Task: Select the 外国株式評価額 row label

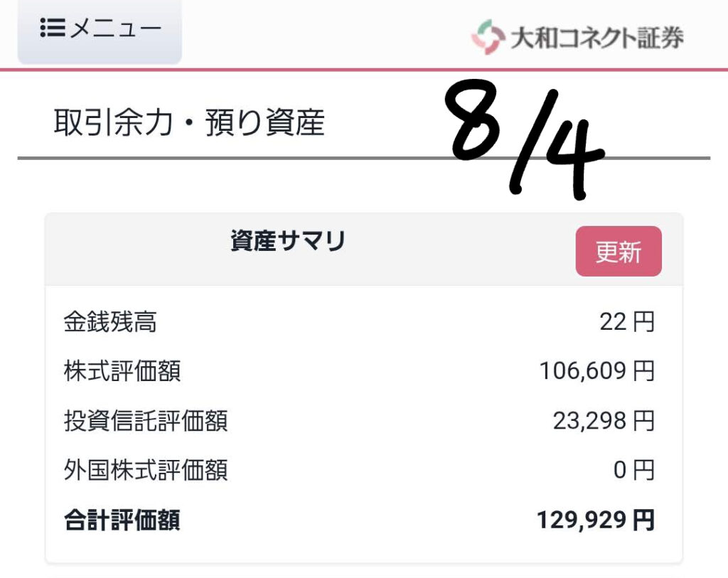Action: pos(146,470)
